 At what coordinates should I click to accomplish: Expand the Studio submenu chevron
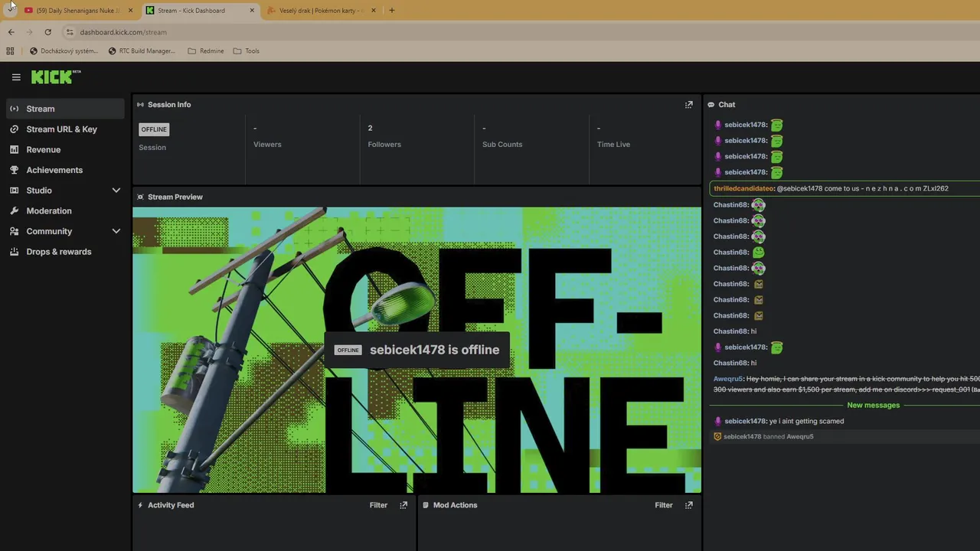[116, 191]
